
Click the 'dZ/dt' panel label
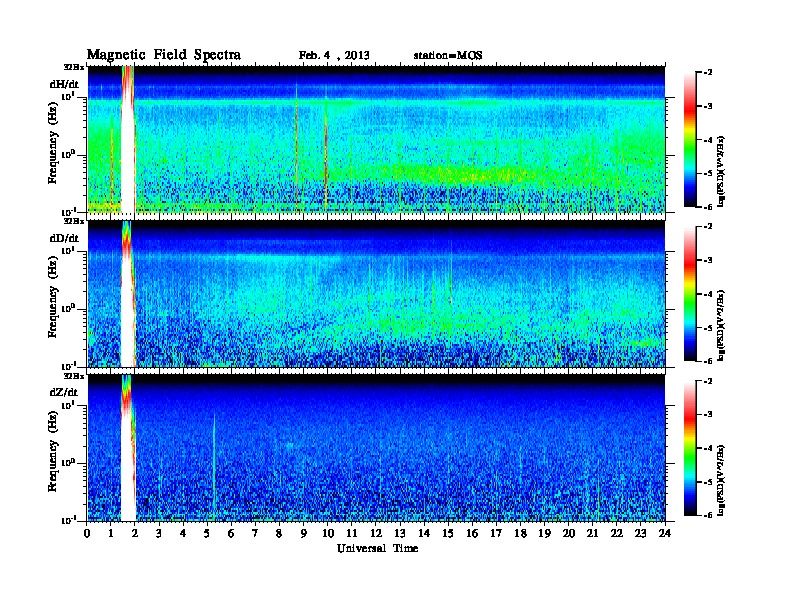64,392
